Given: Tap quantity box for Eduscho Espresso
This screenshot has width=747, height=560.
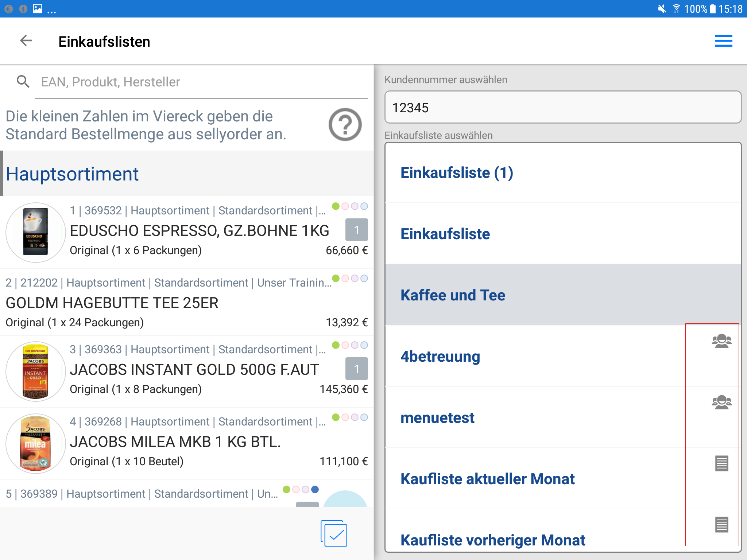Looking at the screenshot, I should coord(356,230).
